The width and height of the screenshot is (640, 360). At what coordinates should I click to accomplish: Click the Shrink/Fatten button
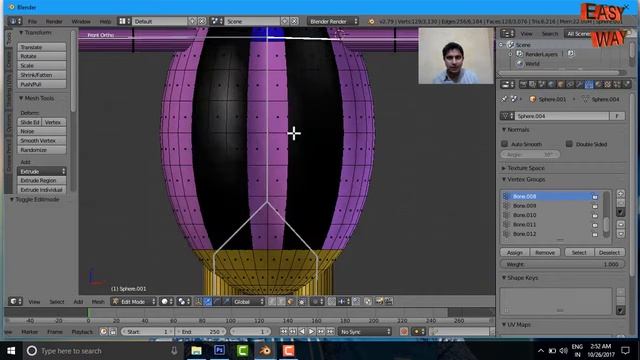pyautogui.click(x=42, y=75)
